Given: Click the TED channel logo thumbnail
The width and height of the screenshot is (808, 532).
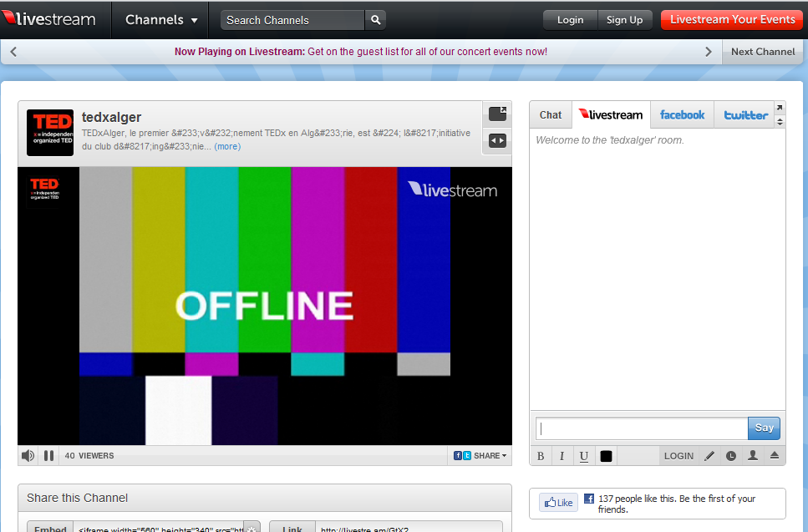Looking at the screenshot, I should 50,132.
